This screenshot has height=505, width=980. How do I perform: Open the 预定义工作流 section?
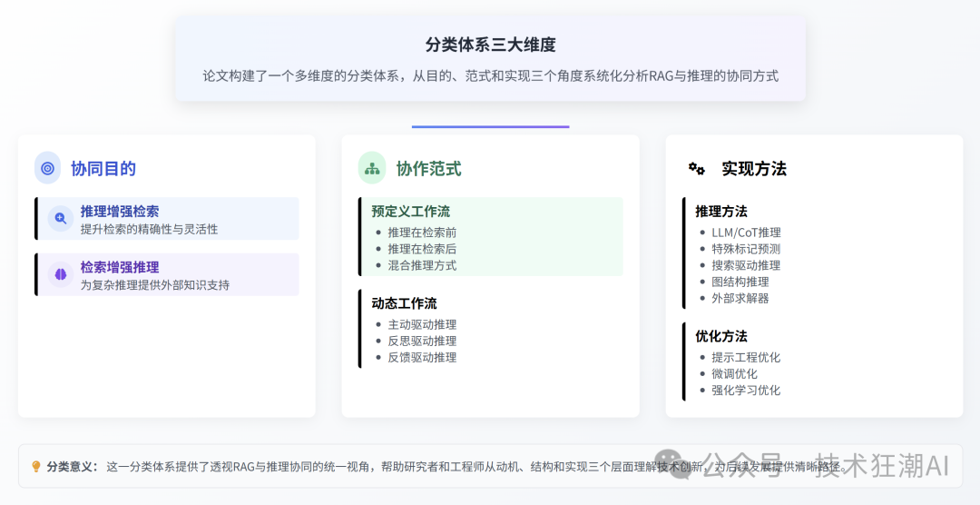click(x=410, y=211)
